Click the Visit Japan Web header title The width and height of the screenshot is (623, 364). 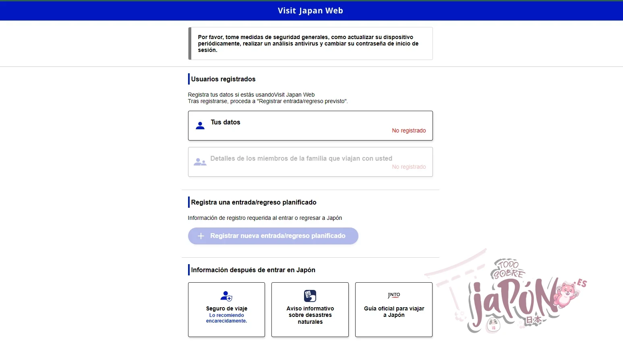click(310, 11)
